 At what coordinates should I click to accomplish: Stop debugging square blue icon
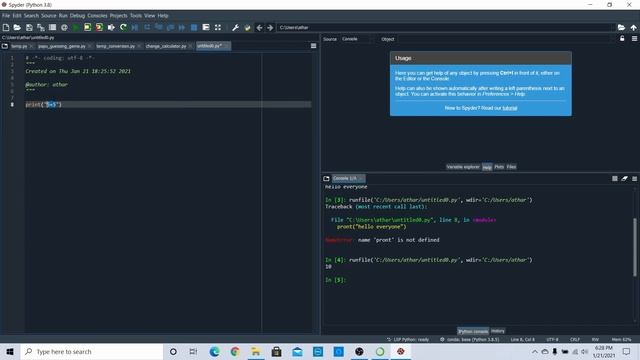[194, 27]
